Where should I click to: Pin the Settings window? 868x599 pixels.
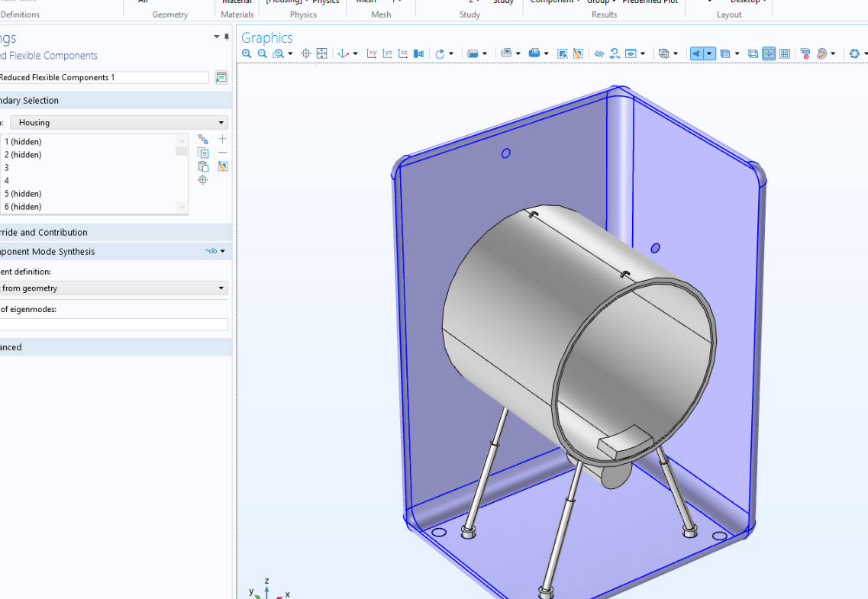click(x=227, y=37)
